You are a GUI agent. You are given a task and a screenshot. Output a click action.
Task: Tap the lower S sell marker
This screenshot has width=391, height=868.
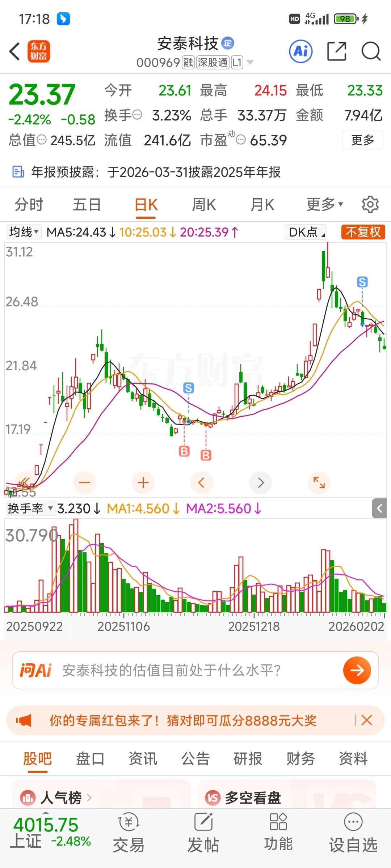pos(188,388)
